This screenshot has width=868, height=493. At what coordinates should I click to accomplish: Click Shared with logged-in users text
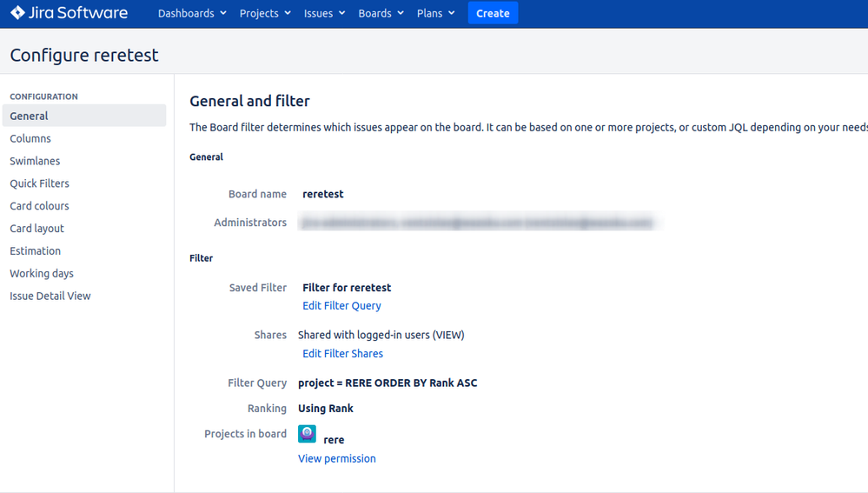pos(381,335)
